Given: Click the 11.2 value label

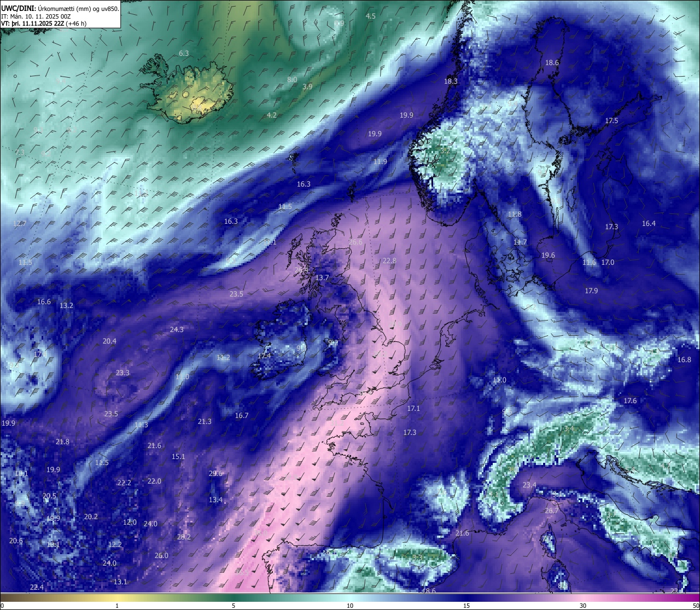Looking at the screenshot, I should click(x=223, y=357).
